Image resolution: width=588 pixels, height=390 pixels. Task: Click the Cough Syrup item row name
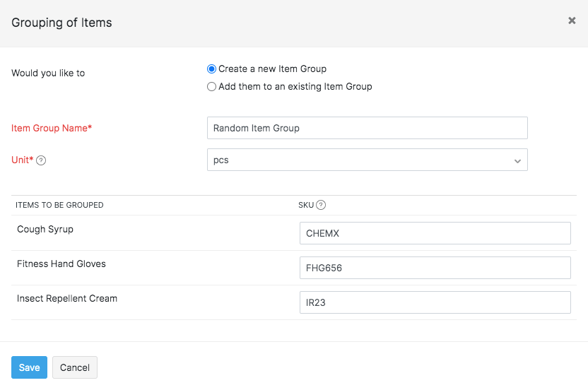45,230
